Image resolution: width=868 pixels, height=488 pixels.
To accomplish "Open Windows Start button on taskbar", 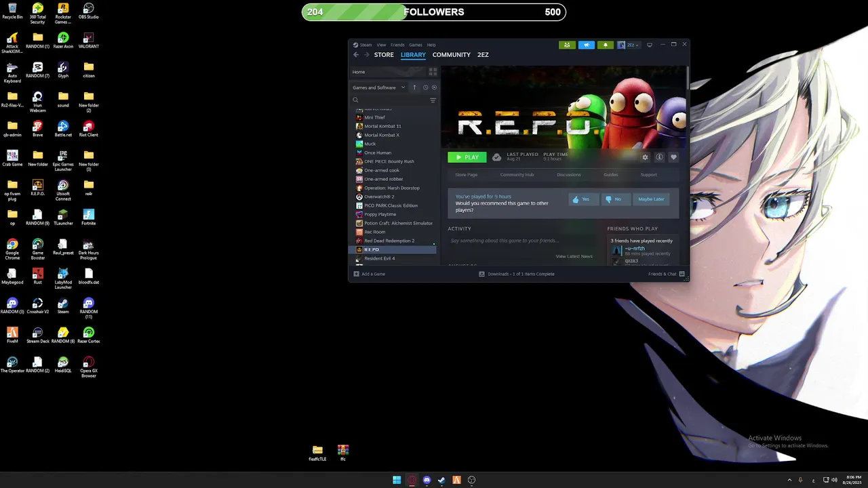I will [x=397, y=481].
